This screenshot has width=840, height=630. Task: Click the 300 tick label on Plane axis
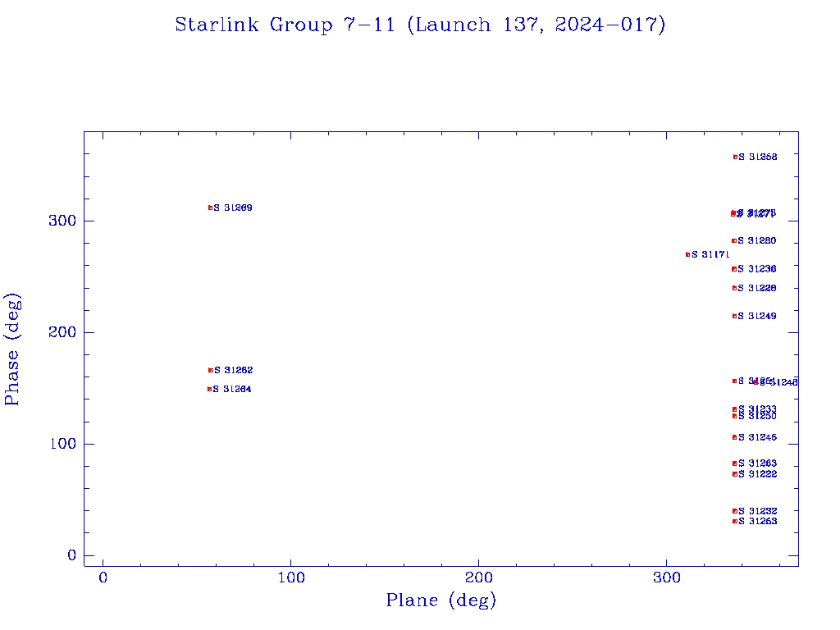666,578
